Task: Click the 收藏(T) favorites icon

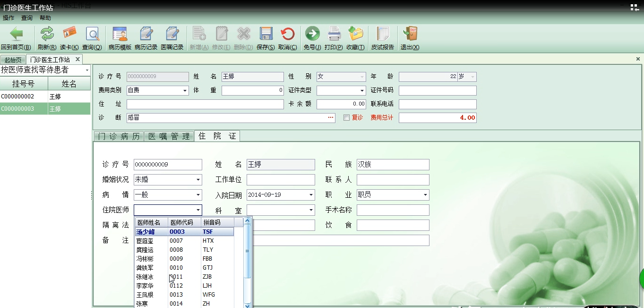Action: coord(355,38)
